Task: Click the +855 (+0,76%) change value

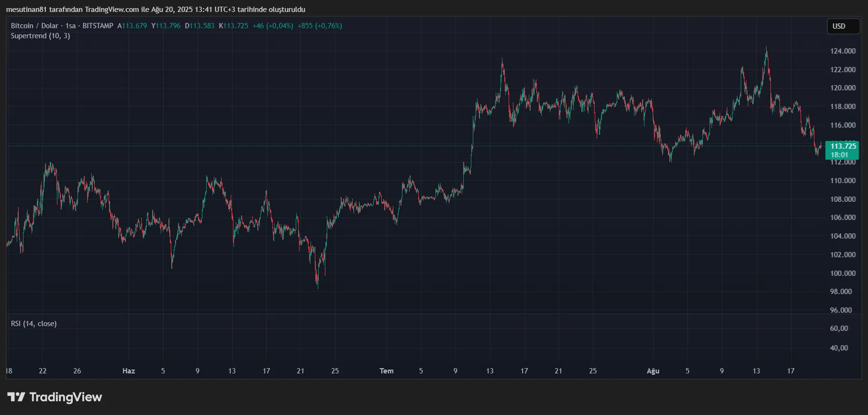Action: [x=320, y=26]
